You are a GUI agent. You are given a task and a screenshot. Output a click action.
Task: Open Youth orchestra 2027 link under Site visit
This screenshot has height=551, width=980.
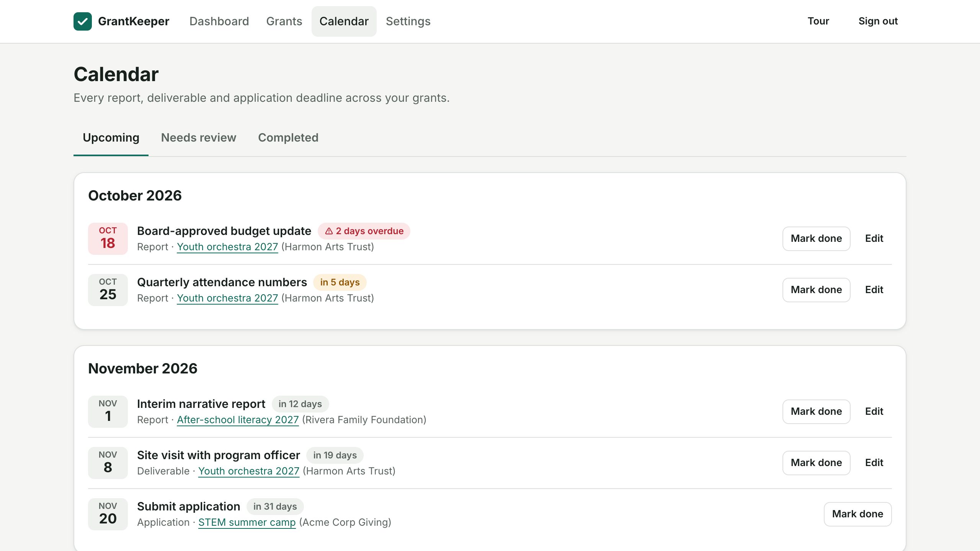click(x=249, y=471)
